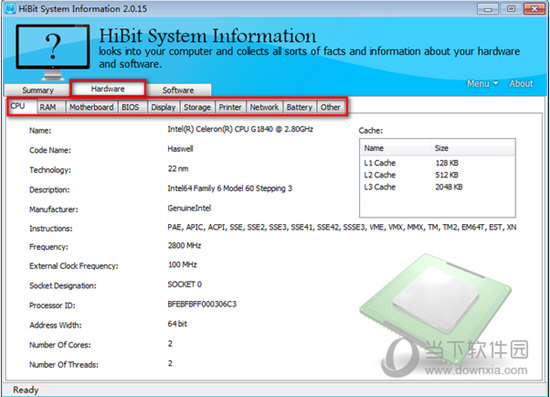Click the 2800 MHz frequency value
The height and width of the screenshot is (397, 550).
(x=184, y=245)
